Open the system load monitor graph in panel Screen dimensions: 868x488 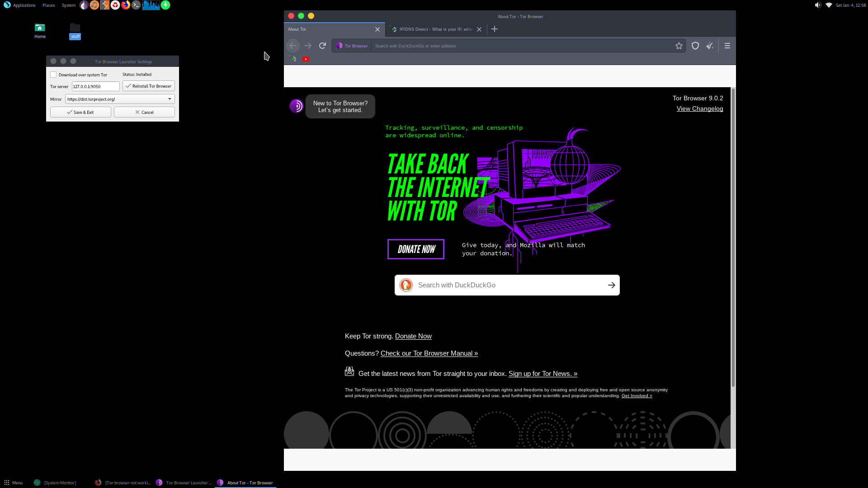[x=151, y=5]
